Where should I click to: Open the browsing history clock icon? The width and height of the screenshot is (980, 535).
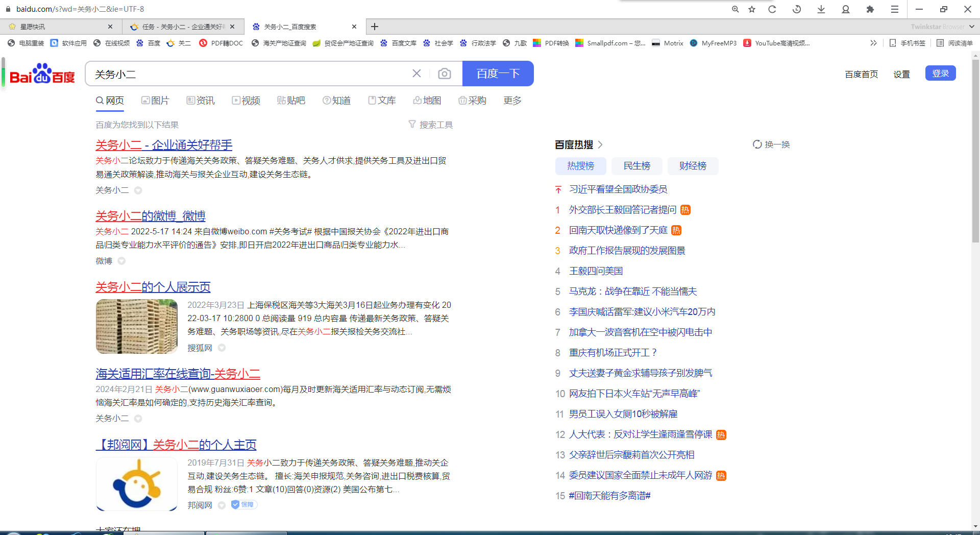point(797,9)
